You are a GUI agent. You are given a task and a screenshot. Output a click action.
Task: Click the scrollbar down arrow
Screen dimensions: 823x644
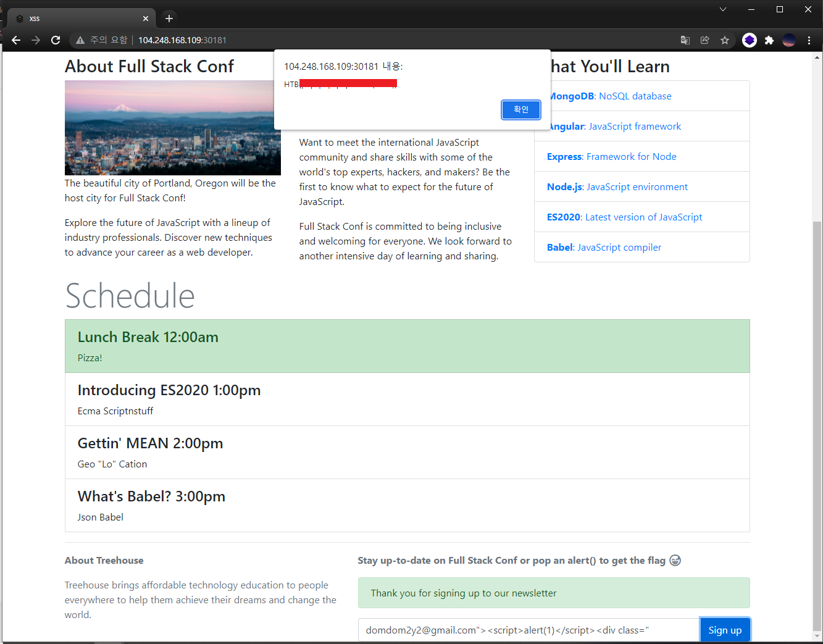coord(817,636)
